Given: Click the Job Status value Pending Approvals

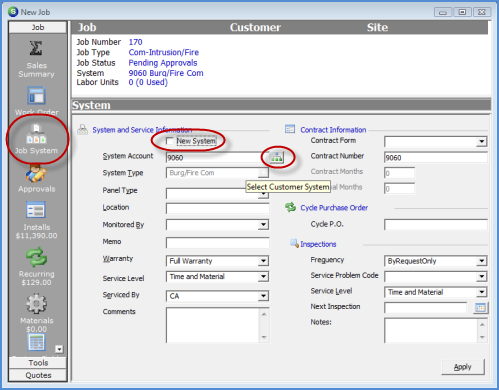Looking at the screenshot, I should pos(163,63).
